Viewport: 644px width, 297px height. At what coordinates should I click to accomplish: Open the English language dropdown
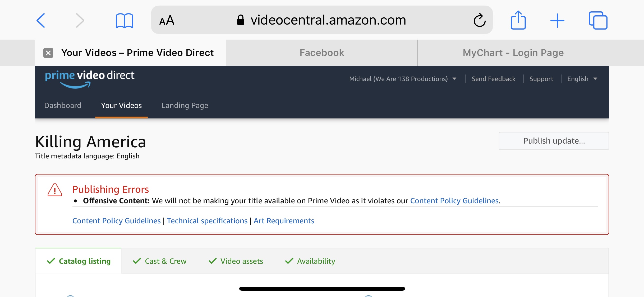pyautogui.click(x=582, y=79)
